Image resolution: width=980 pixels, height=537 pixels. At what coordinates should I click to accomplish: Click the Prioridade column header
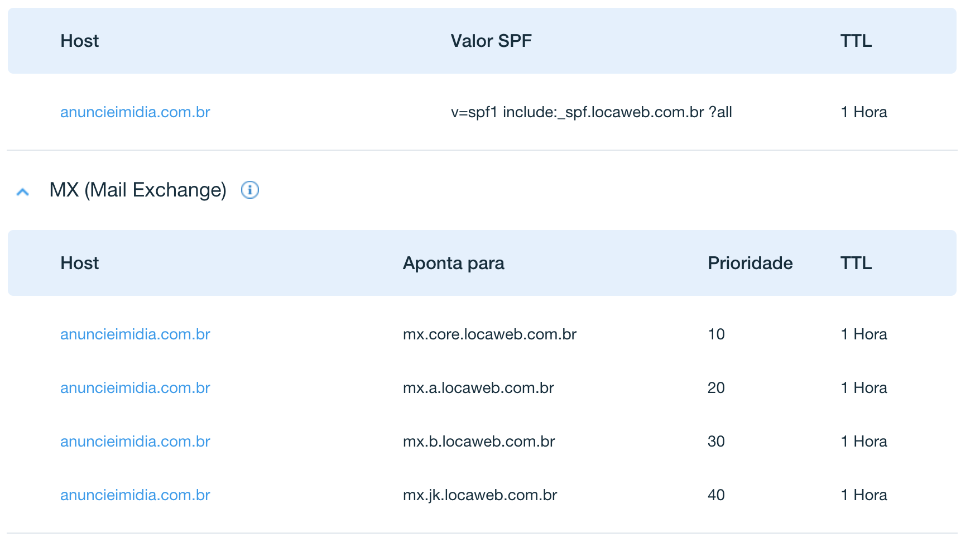(x=750, y=263)
